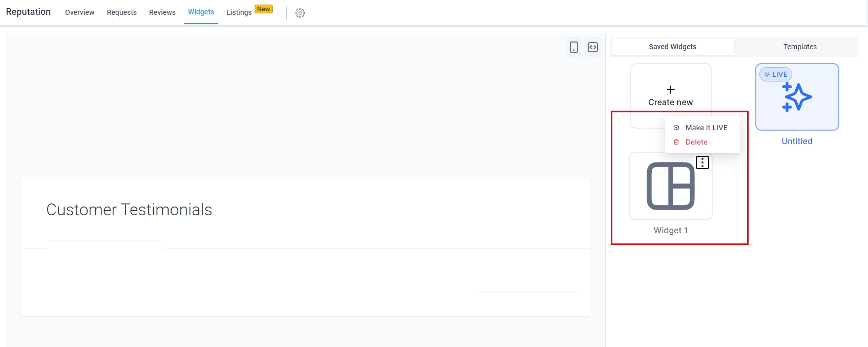Open Widget 1 three-dot options menu
This screenshot has height=347, width=868.
coord(702,162)
